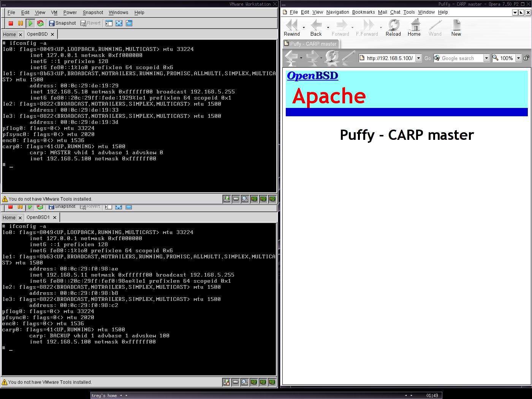Screen dimensions: 532x399
Task: Click the reset icon in upper VMware toolbar
Action: pyautogui.click(x=40, y=23)
